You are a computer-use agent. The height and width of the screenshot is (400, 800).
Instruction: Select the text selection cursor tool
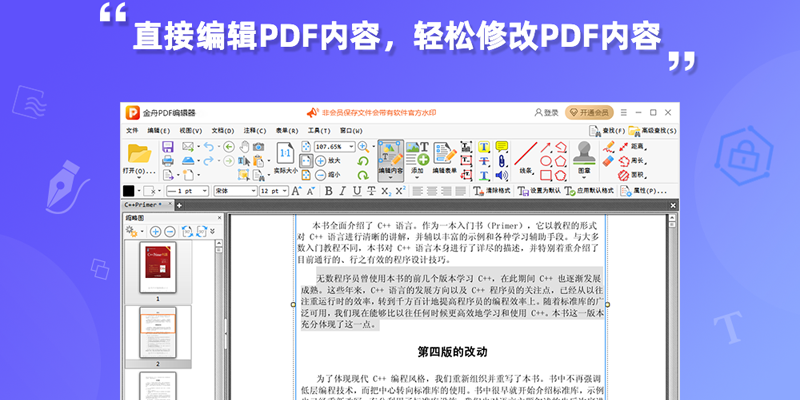tap(244, 161)
